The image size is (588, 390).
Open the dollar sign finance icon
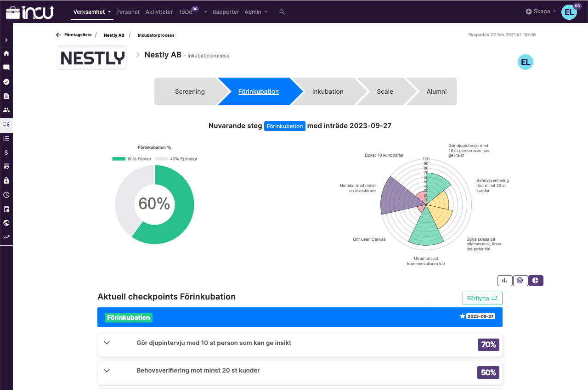click(x=6, y=153)
